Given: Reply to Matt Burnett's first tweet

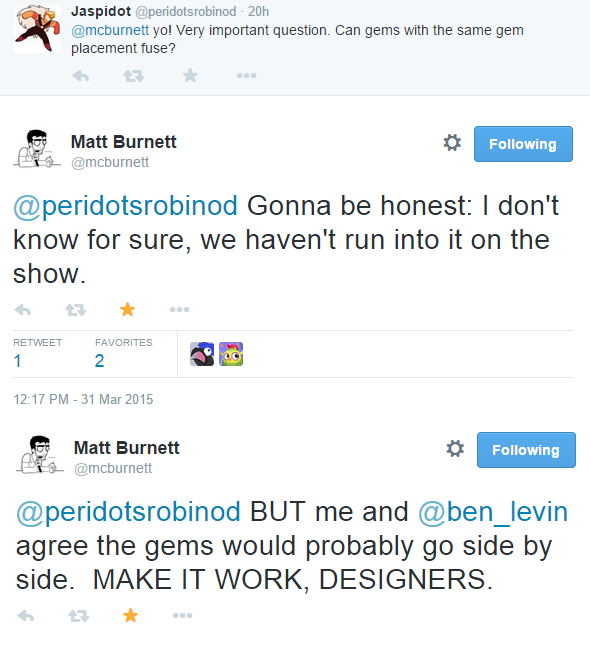Looking at the screenshot, I should [23, 310].
